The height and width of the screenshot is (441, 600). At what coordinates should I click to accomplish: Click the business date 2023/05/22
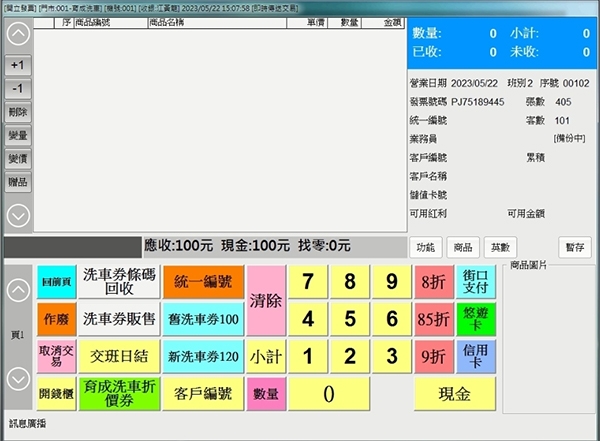pos(474,83)
